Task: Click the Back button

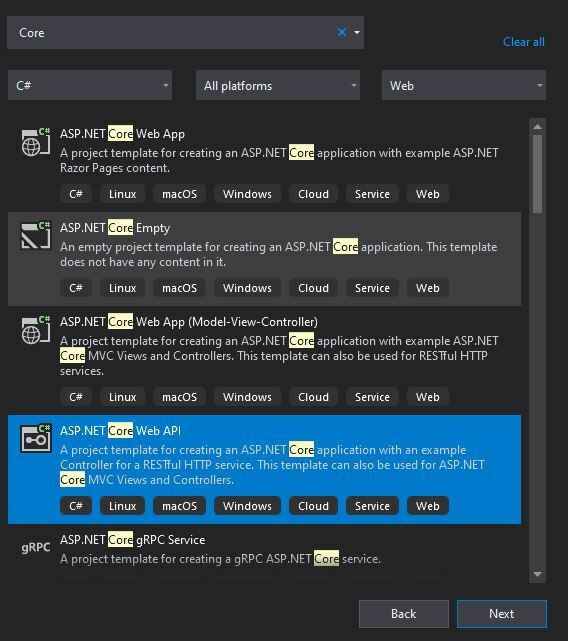Action: (404, 614)
